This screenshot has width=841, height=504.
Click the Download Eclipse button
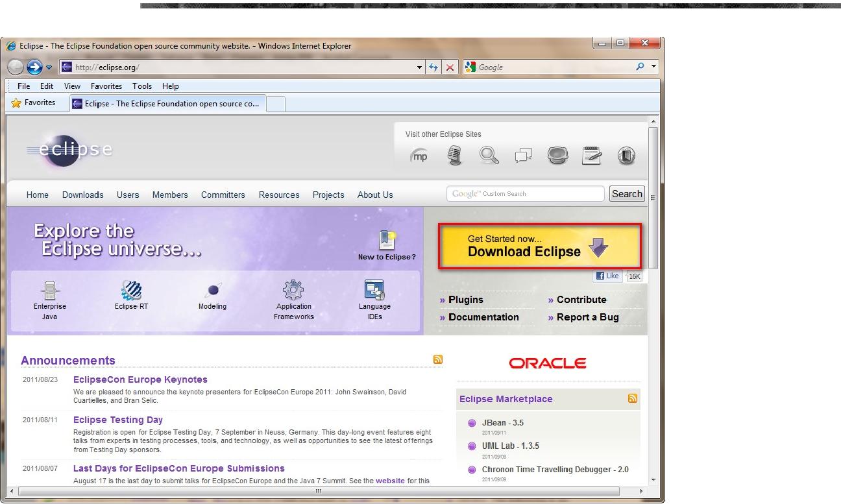540,246
